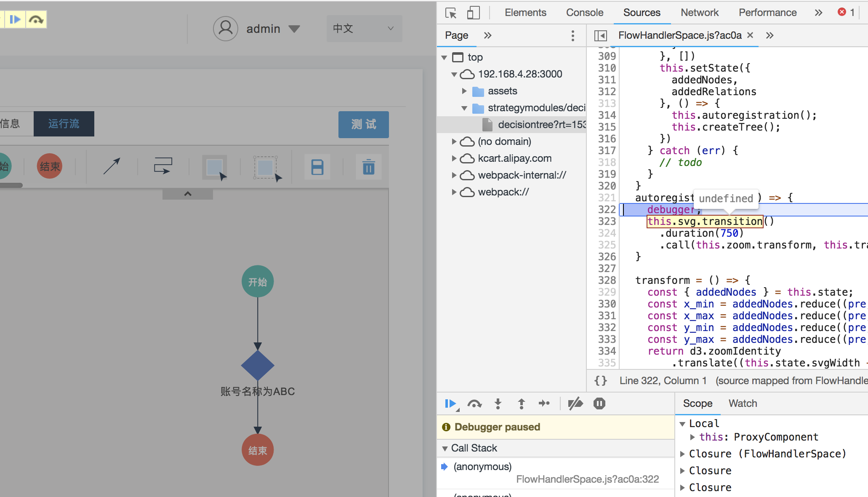Screen dimensions: 868x497
Task: Expand the Closure (FlowHandlerSpace) scope entry
Action: pos(683,454)
